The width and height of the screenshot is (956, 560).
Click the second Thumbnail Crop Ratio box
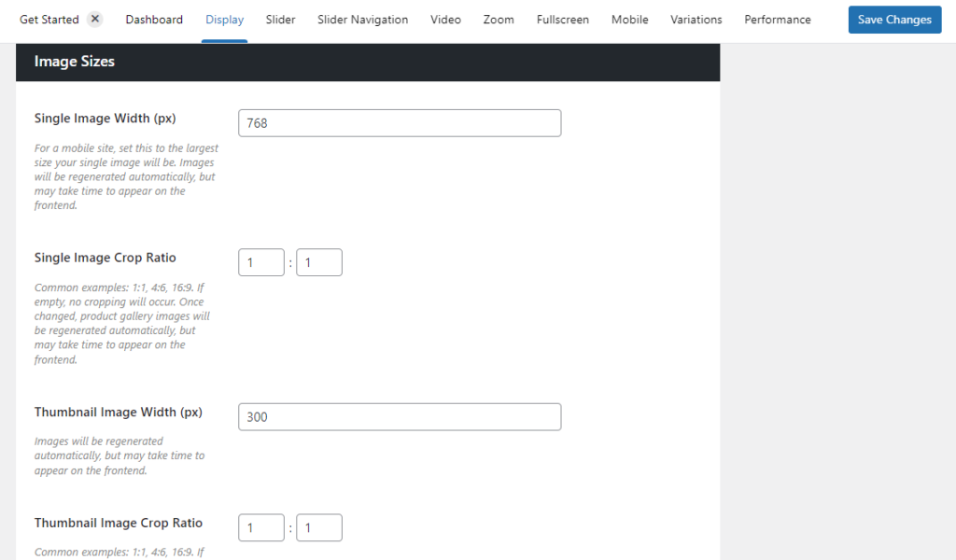(318, 527)
